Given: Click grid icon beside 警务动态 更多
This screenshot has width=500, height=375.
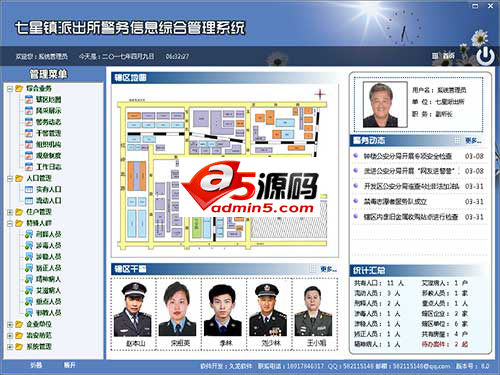Looking at the screenshot, I should coord(457,140).
